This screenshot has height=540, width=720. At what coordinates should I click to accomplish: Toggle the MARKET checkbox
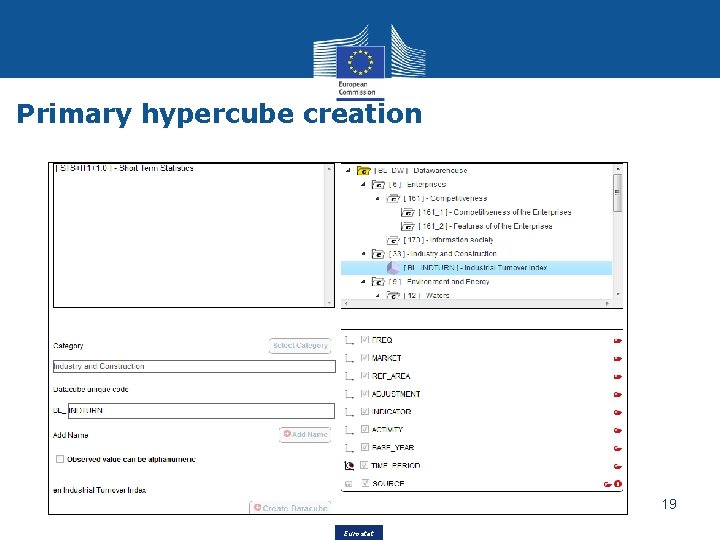(x=365, y=357)
